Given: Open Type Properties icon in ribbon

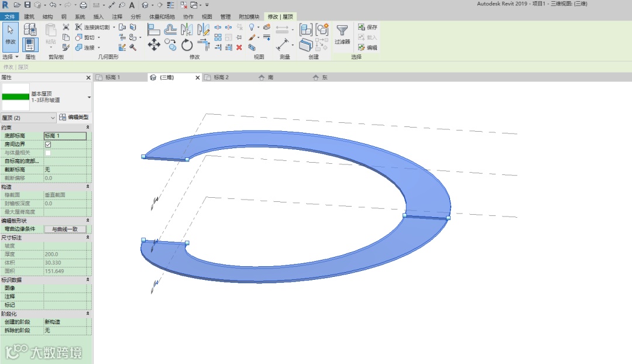Looking at the screenshot, I should [30, 29].
